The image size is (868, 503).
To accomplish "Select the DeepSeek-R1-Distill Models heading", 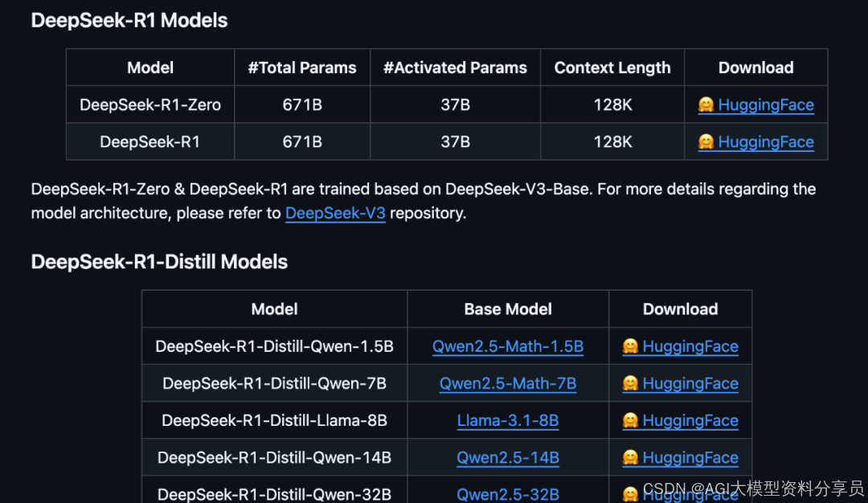I will (159, 262).
